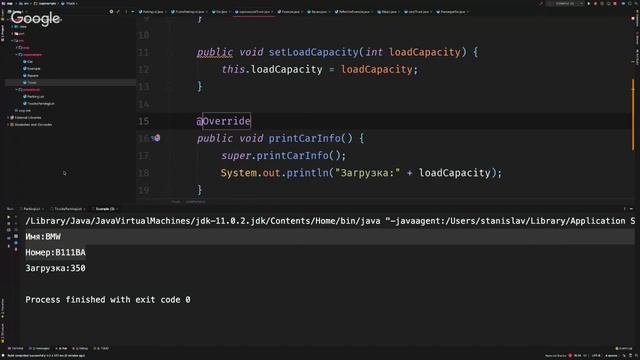
Task: Click the System.out.println line 18
Action: [x=361, y=173]
